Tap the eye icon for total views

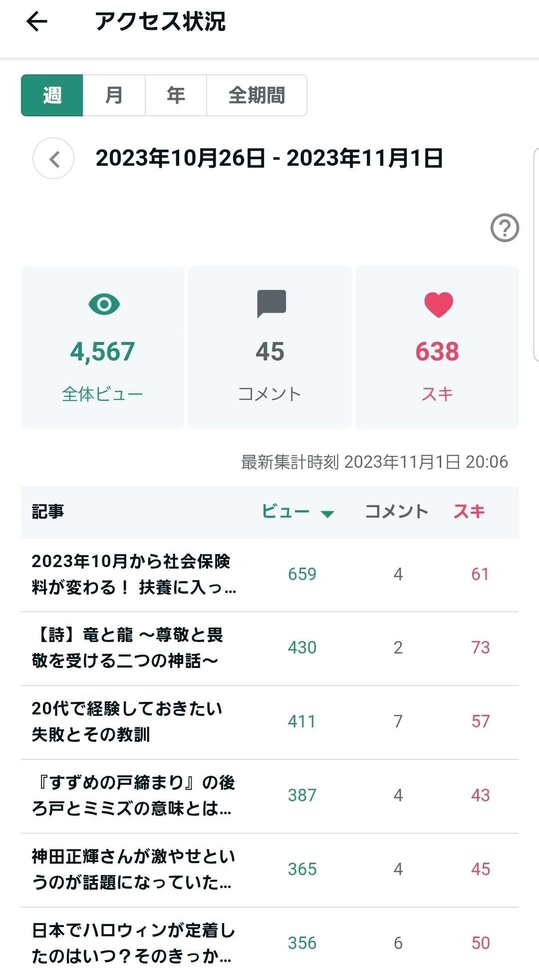(104, 304)
